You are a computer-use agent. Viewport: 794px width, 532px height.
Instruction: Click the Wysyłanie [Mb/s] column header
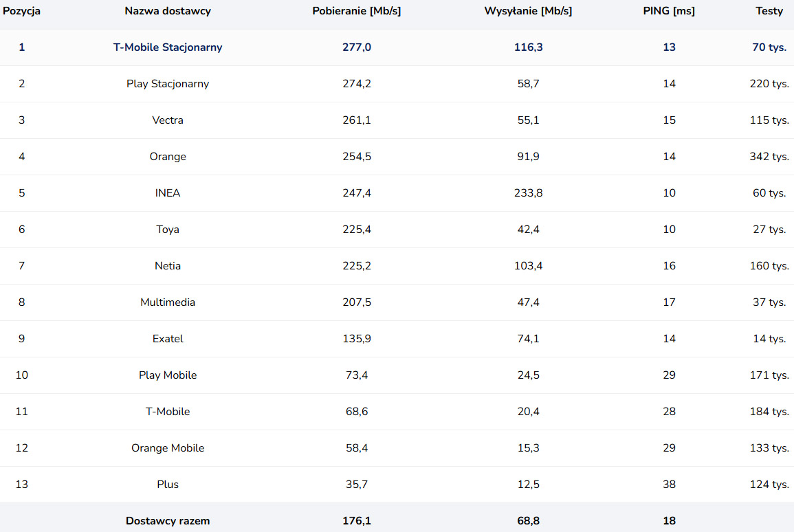click(528, 11)
